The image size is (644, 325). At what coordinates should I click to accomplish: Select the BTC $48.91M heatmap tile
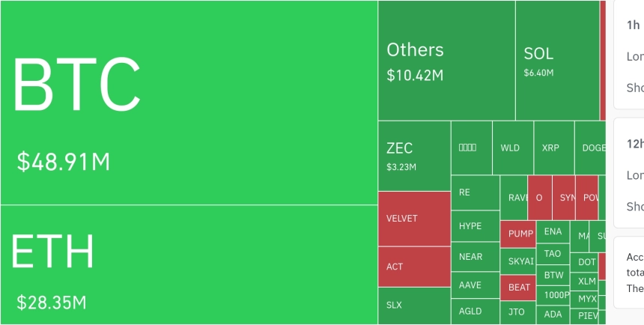pos(189,103)
